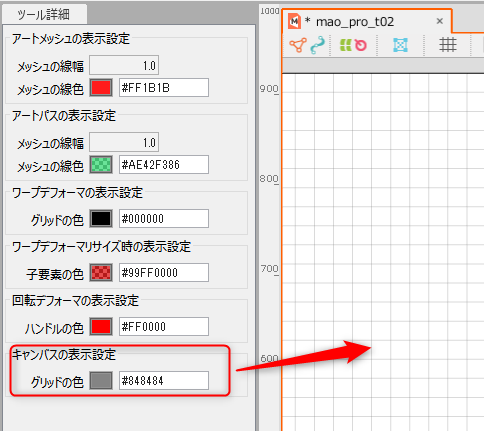
Task: Click the blue mesh frame icon
Action: point(400,45)
